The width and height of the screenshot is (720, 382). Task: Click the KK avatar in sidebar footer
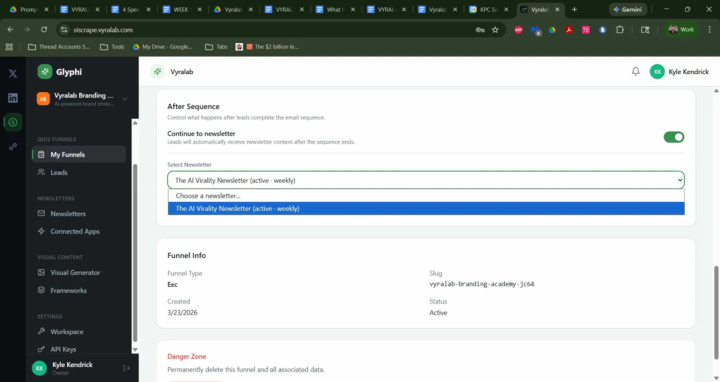(x=39, y=368)
